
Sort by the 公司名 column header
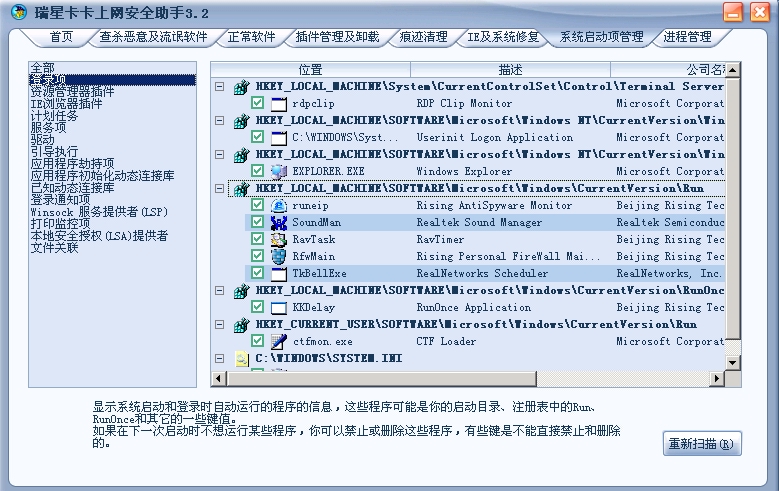click(x=668, y=70)
